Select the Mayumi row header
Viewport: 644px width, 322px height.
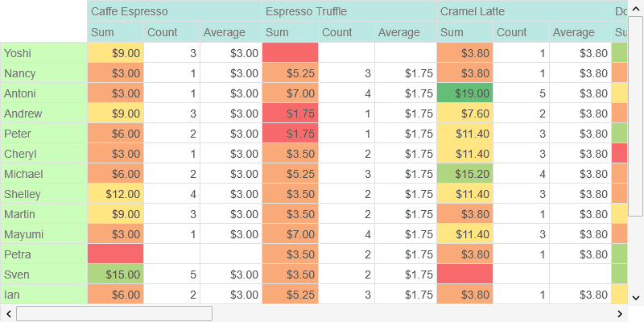[x=43, y=234]
